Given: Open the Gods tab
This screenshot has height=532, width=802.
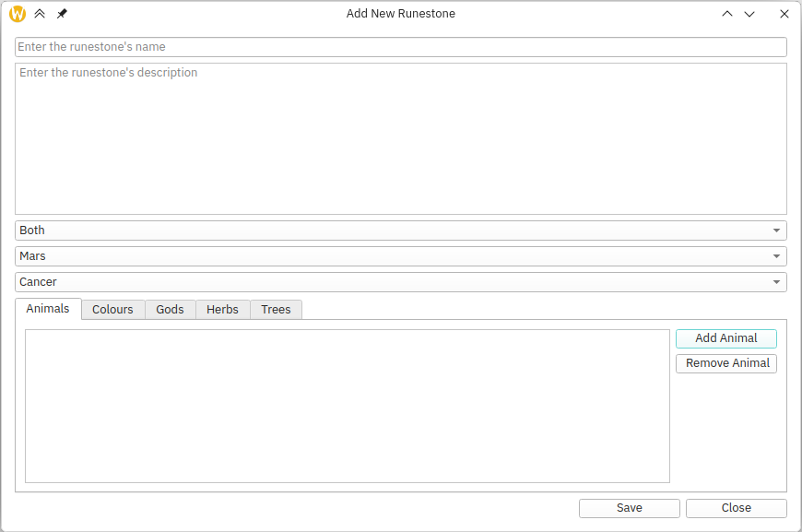Looking at the screenshot, I should (170, 310).
